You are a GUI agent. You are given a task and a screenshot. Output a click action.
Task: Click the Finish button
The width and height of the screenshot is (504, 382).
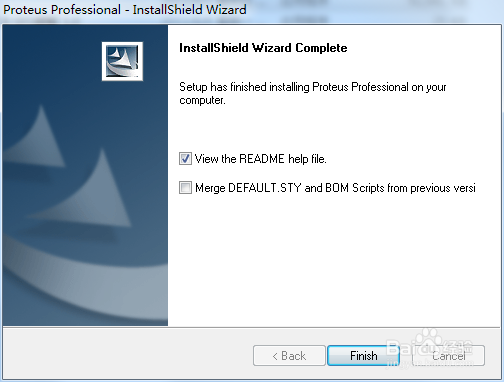[x=363, y=356]
